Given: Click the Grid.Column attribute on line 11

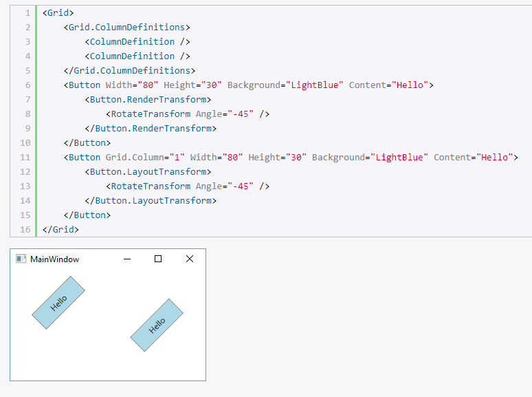Looking at the screenshot, I should [x=134, y=157].
